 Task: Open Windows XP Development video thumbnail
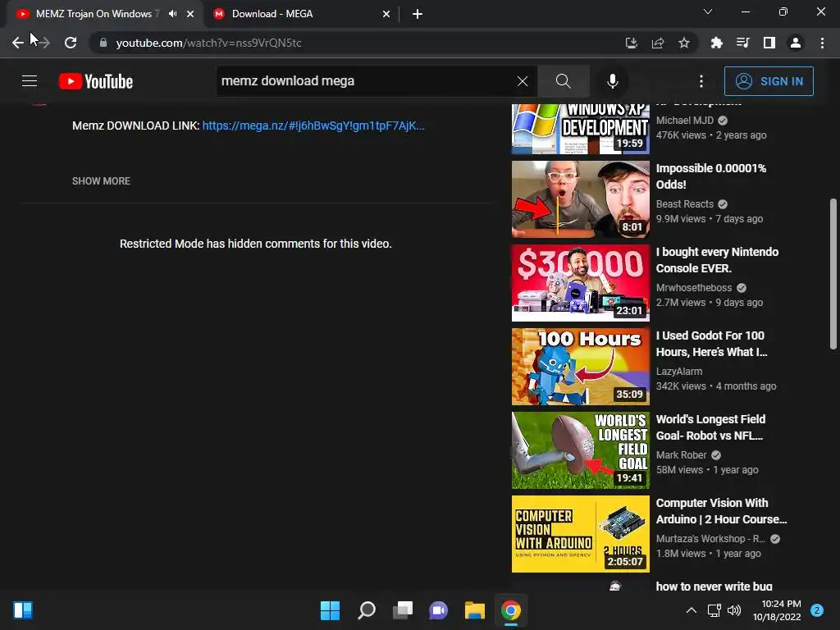point(580,129)
